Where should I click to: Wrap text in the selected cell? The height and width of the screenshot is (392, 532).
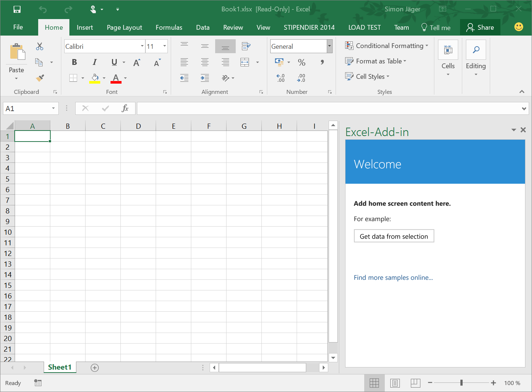click(x=246, y=46)
